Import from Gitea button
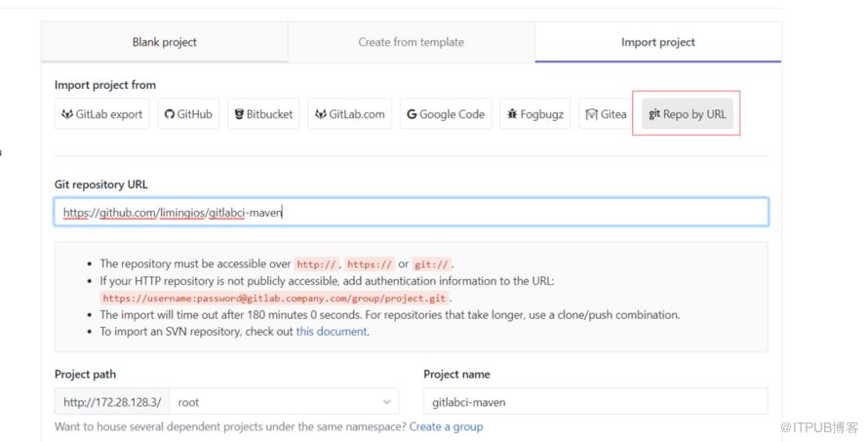This screenshot has height=442, width=868. [x=606, y=114]
